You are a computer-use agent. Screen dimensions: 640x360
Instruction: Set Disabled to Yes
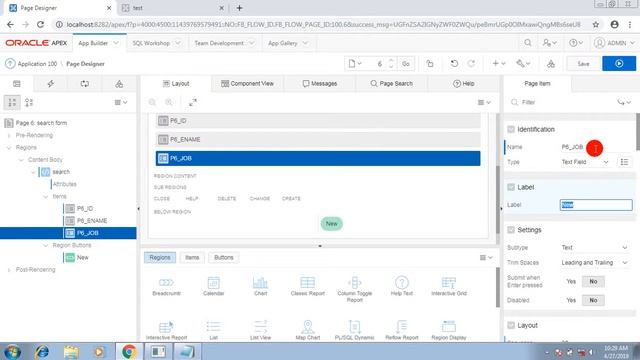click(571, 300)
